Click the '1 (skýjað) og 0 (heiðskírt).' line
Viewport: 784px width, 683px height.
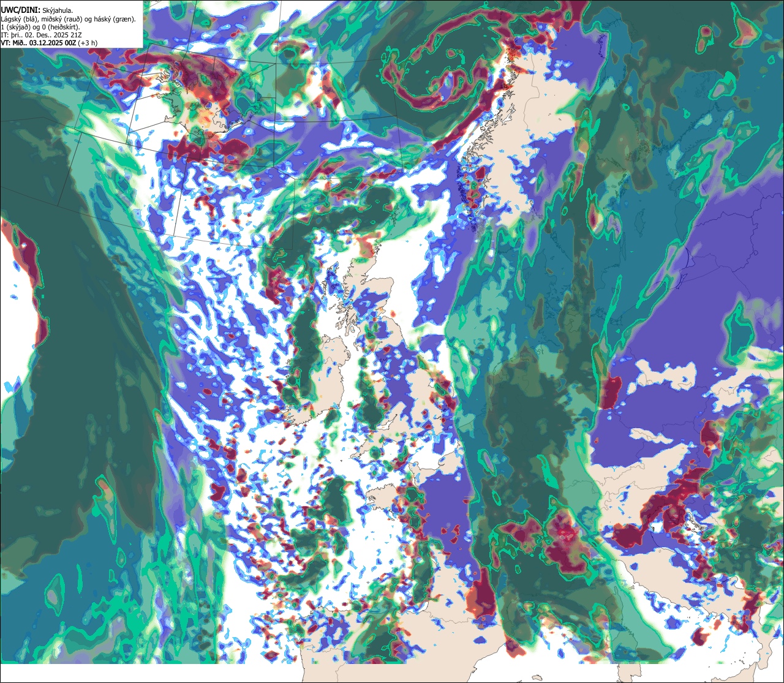(x=40, y=27)
